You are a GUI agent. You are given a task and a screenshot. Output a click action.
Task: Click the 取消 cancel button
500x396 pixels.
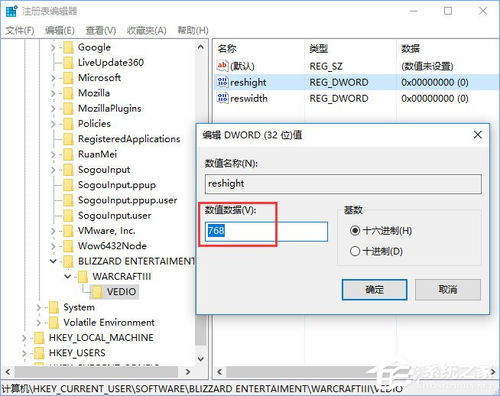pos(448,289)
